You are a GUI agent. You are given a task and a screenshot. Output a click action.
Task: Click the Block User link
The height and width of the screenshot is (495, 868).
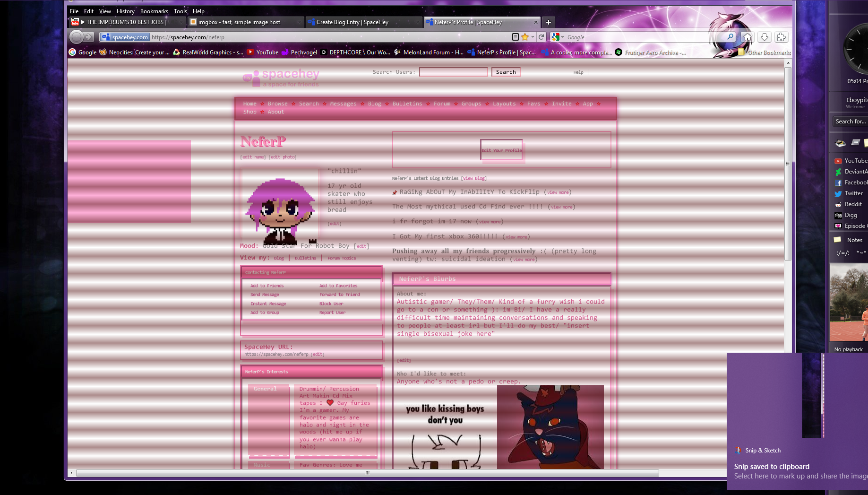point(331,304)
